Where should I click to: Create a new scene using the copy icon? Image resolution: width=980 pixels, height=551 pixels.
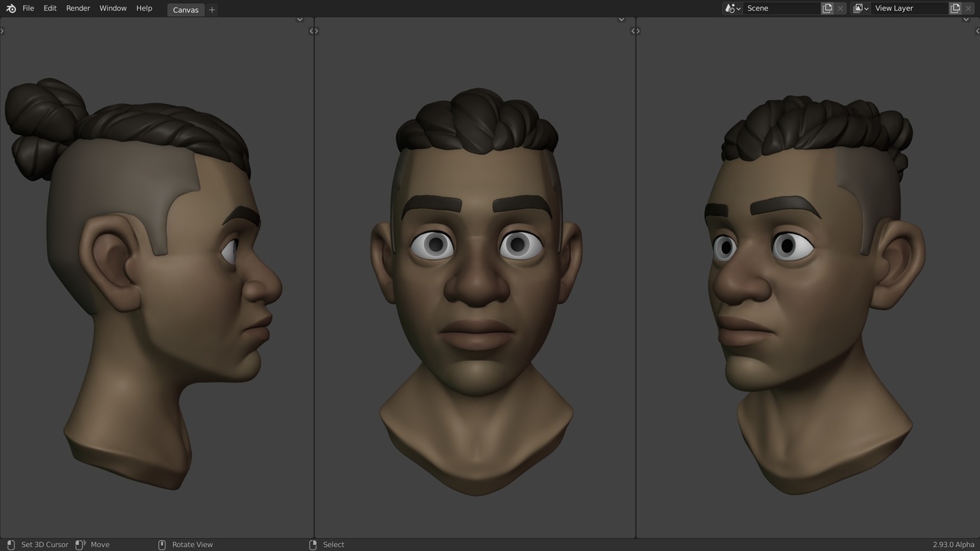pyautogui.click(x=826, y=8)
